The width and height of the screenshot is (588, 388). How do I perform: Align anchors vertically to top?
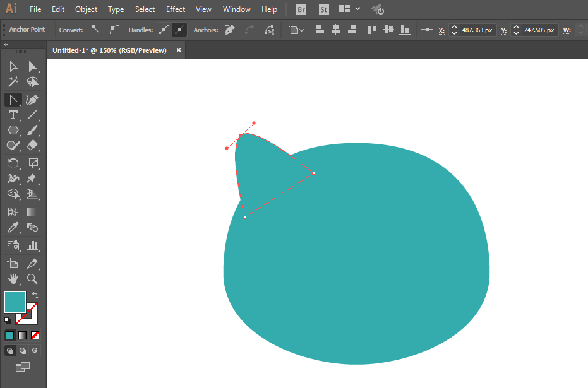pyautogui.click(x=371, y=30)
